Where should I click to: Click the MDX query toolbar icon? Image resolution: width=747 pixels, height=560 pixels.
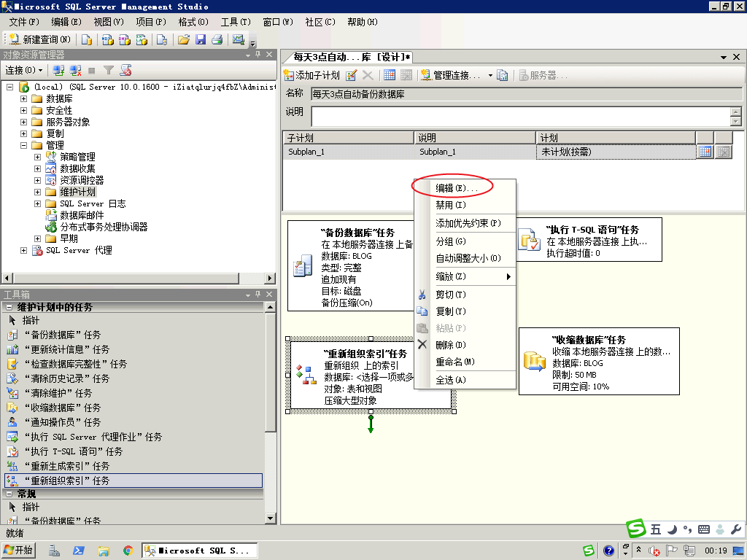pyautogui.click(x=108, y=39)
